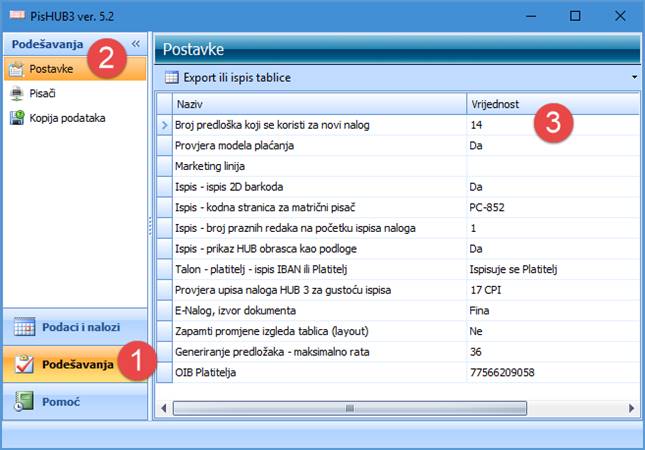Image resolution: width=645 pixels, height=450 pixels.
Task: Open Pisači printers section
Action: pos(75,93)
